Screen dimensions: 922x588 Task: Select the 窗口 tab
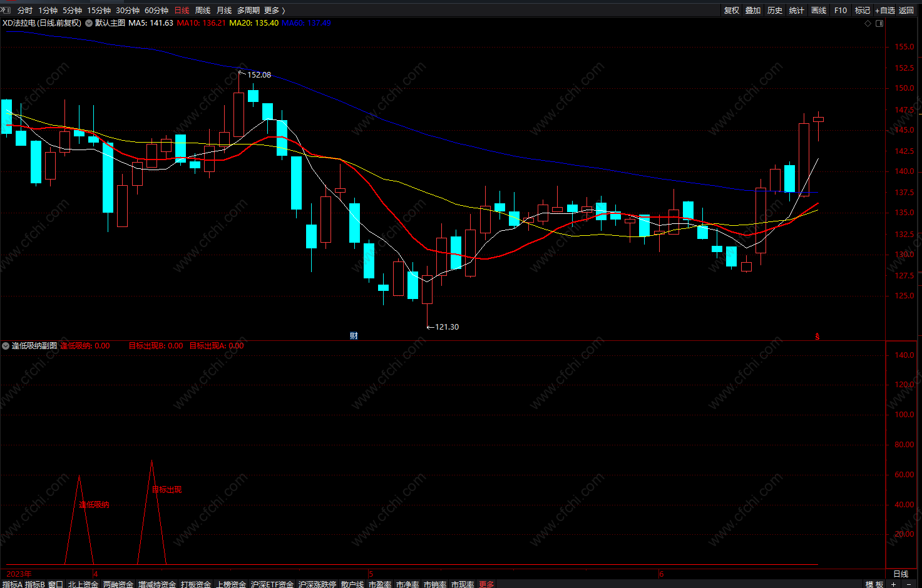[56, 584]
